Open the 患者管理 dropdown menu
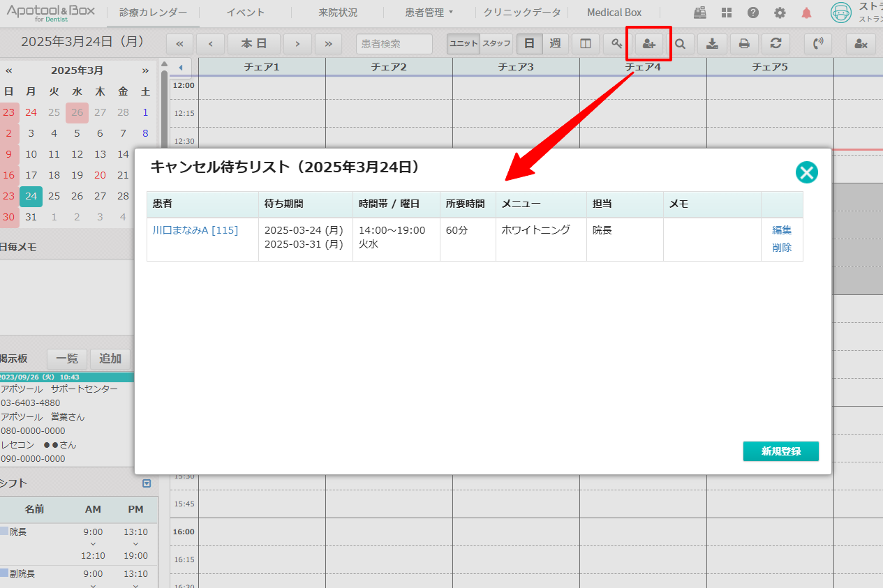The height and width of the screenshot is (588, 883). click(429, 13)
